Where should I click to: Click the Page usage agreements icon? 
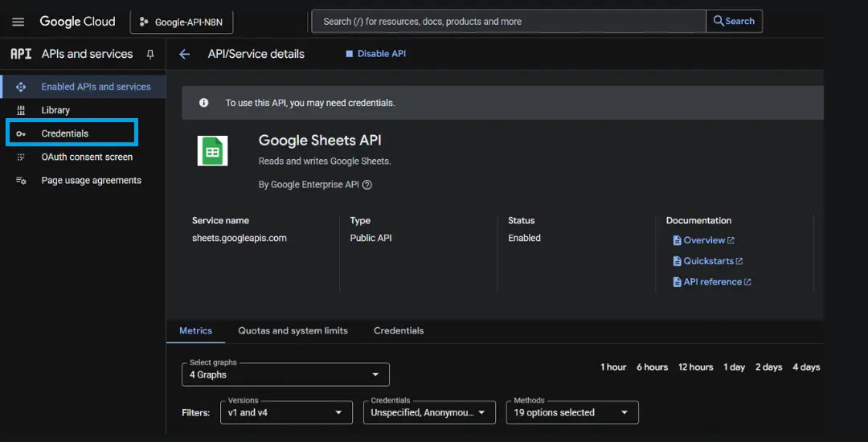pos(21,180)
